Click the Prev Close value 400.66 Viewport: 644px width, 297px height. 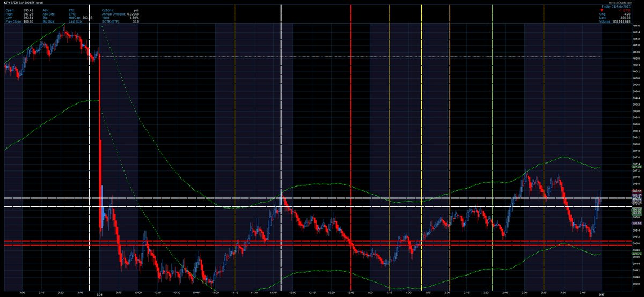click(28, 21)
